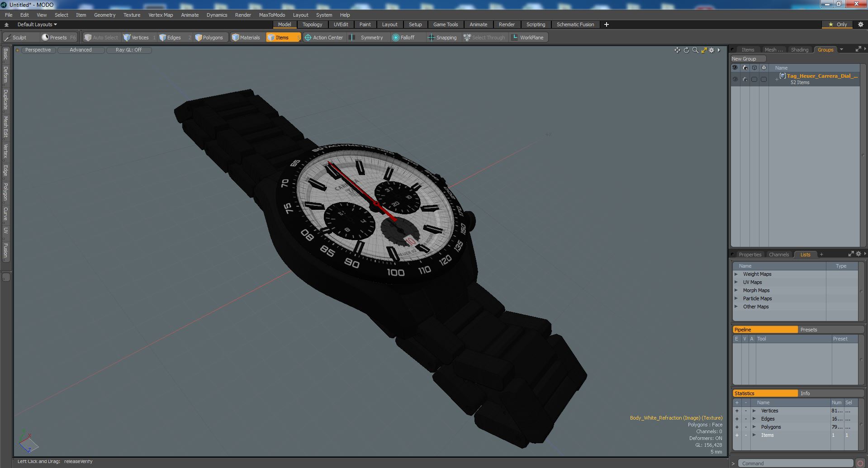
Task: Expand the Lists panel with the arrows icon
Action: [851, 254]
